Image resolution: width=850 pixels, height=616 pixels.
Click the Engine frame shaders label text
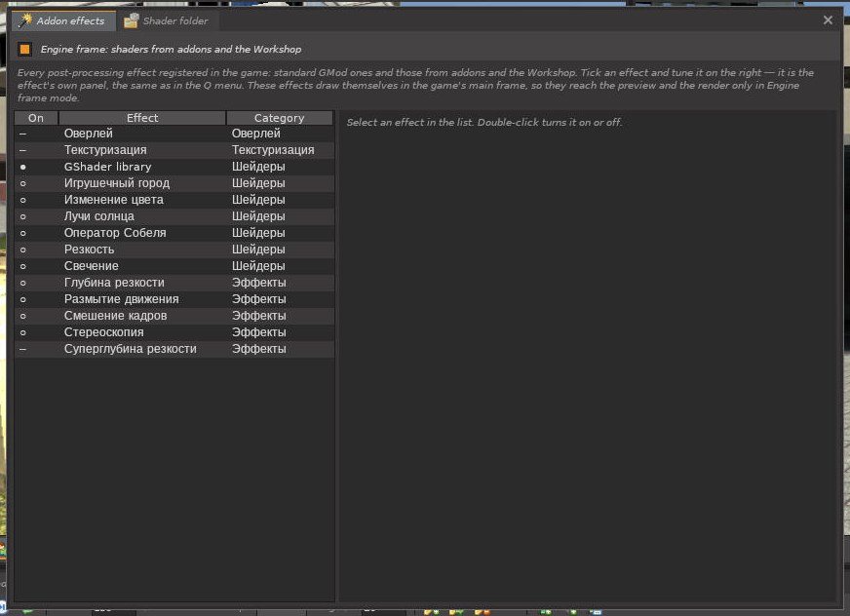tap(171, 50)
